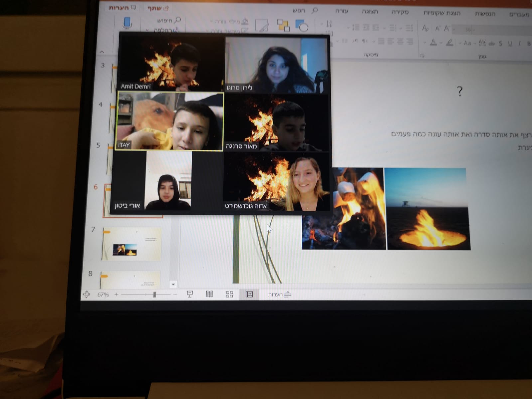This screenshot has height=399, width=532.
Task: Click the Text Highlight Color icon
Action: [x=450, y=42]
